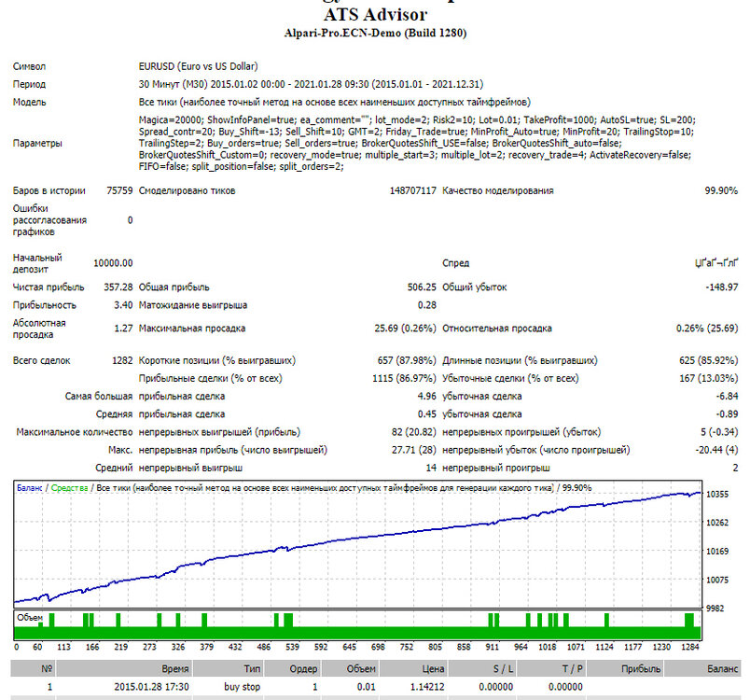The image size is (750, 700).
Task: Click the 'Alpari-Pro.ECN-Demo (Build 1280)' subtitle
Action: coord(375,33)
